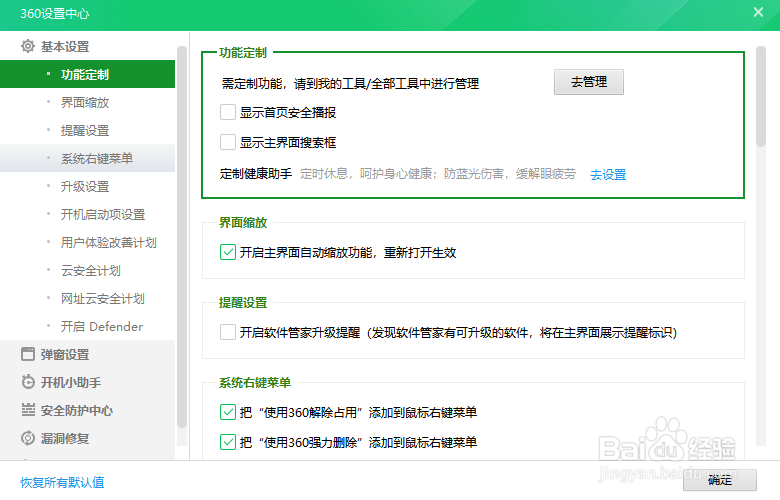
Task: Uncheck 使用360强力删除 right-click menu option
Action: coord(228,442)
